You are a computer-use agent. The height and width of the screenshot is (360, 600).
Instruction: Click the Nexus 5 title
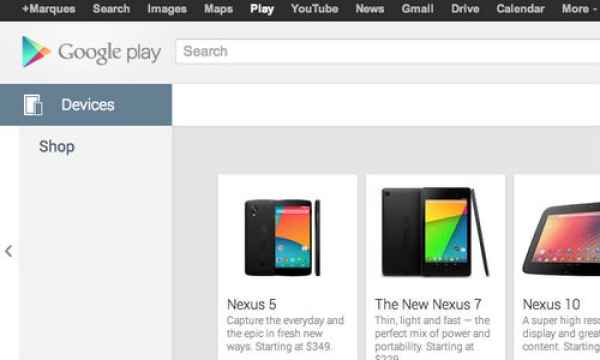251,305
